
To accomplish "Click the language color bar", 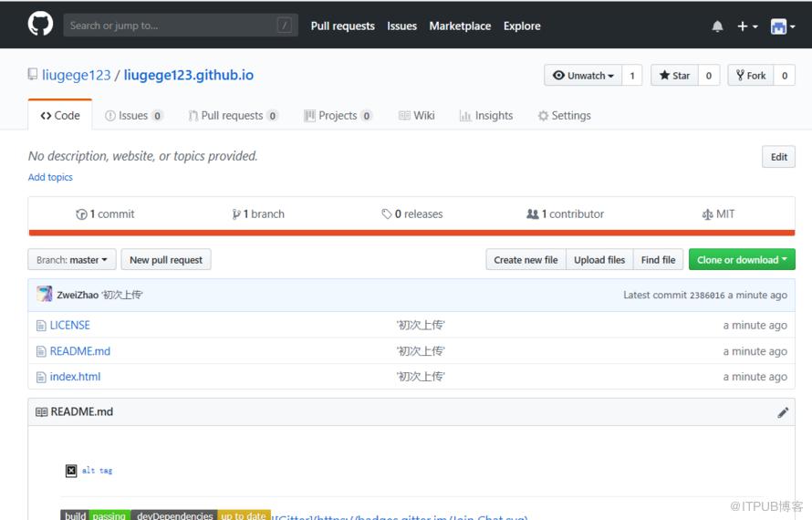I will click(x=411, y=233).
